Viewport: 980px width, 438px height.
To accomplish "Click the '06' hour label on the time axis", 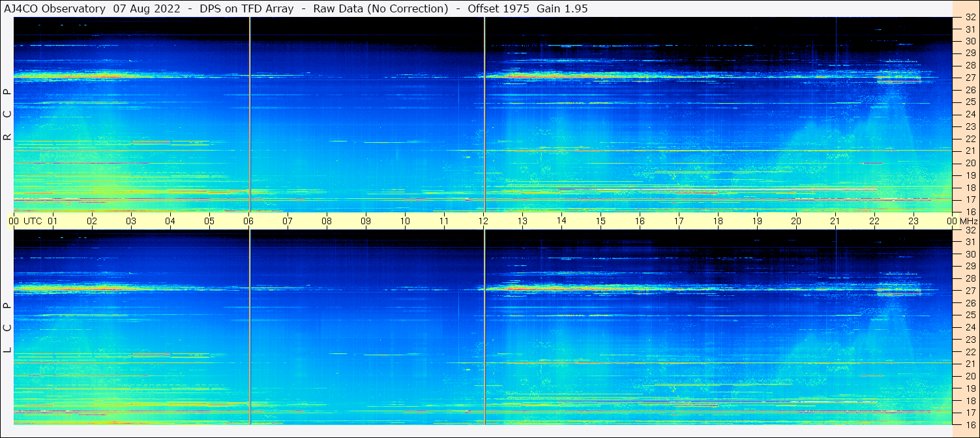I will (x=248, y=221).
